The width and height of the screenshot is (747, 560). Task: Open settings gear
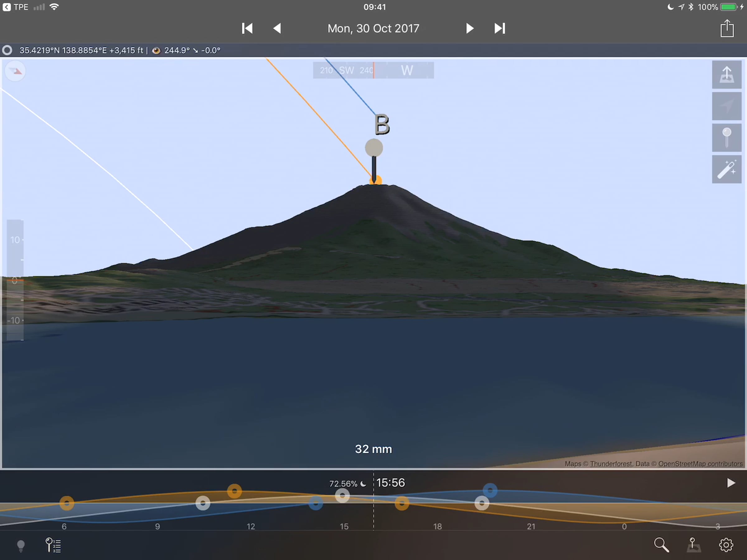pyautogui.click(x=726, y=545)
